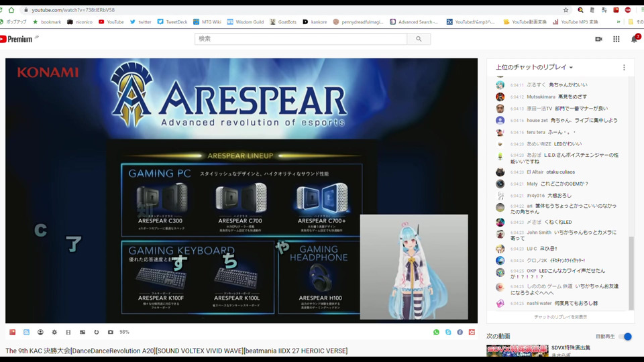The image size is (644, 362).
Task: Click チャットのリプレイを非表示 to hide chat
Action: click(x=560, y=317)
